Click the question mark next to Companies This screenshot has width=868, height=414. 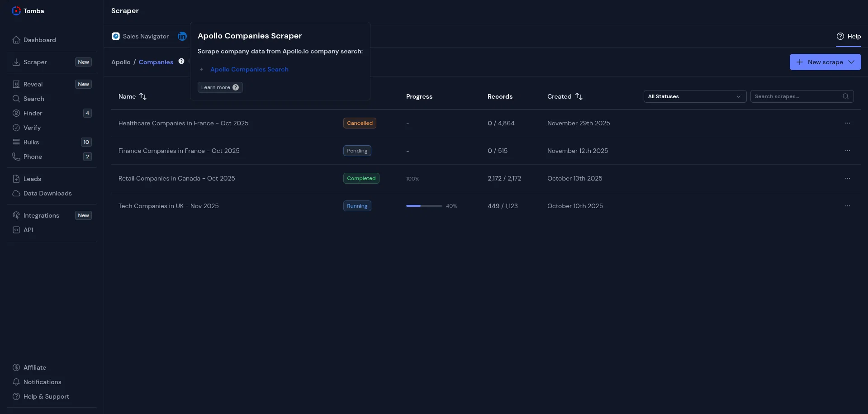pyautogui.click(x=181, y=61)
